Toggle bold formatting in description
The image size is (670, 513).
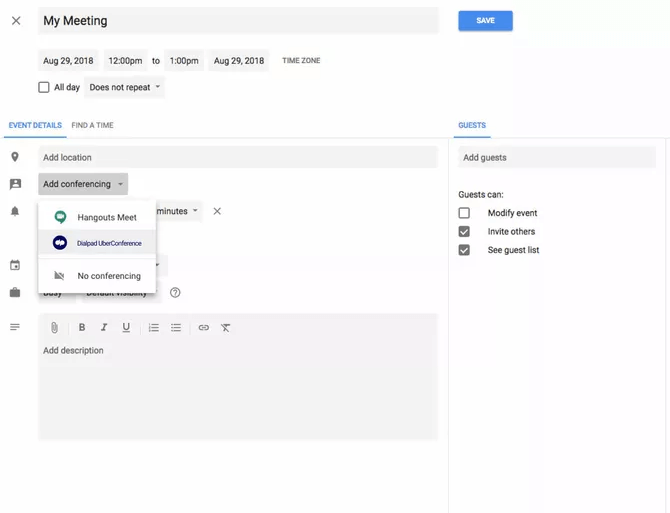[82, 327]
